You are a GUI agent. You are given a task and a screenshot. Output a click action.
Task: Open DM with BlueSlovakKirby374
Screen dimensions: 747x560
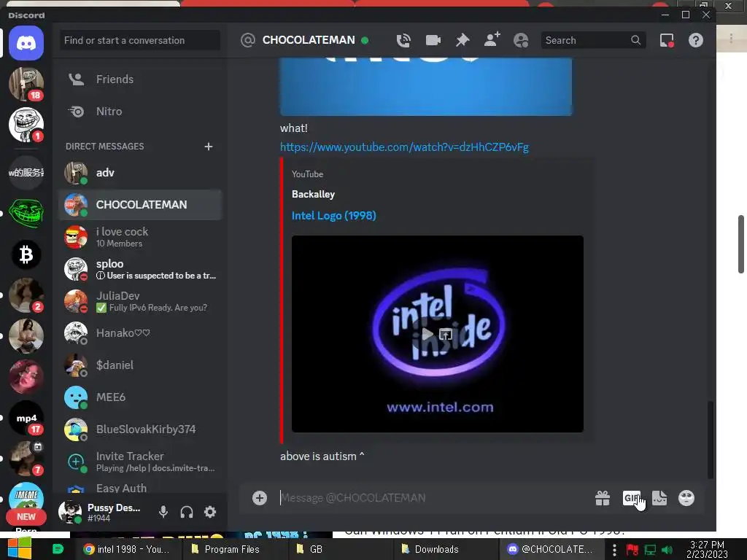tap(140, 429)
